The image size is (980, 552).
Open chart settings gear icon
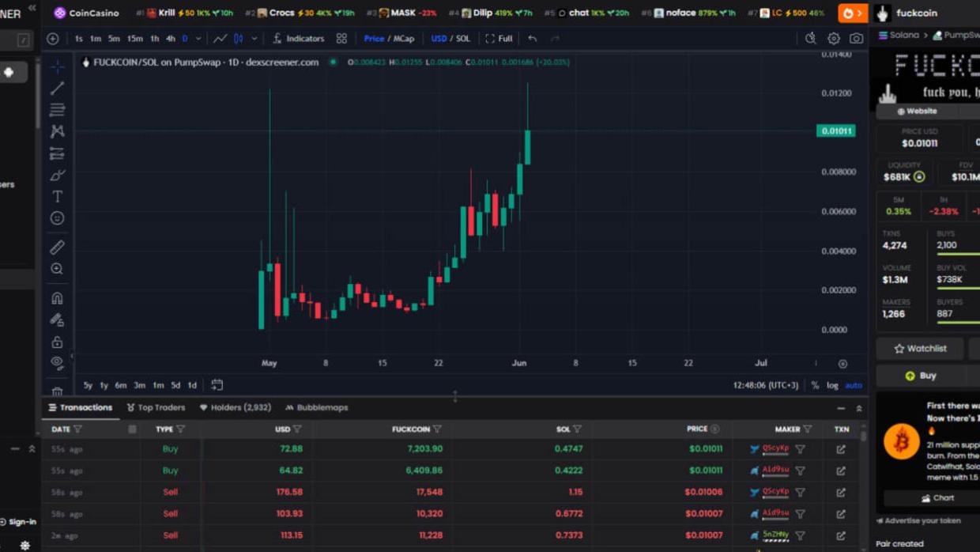[833, 38]
